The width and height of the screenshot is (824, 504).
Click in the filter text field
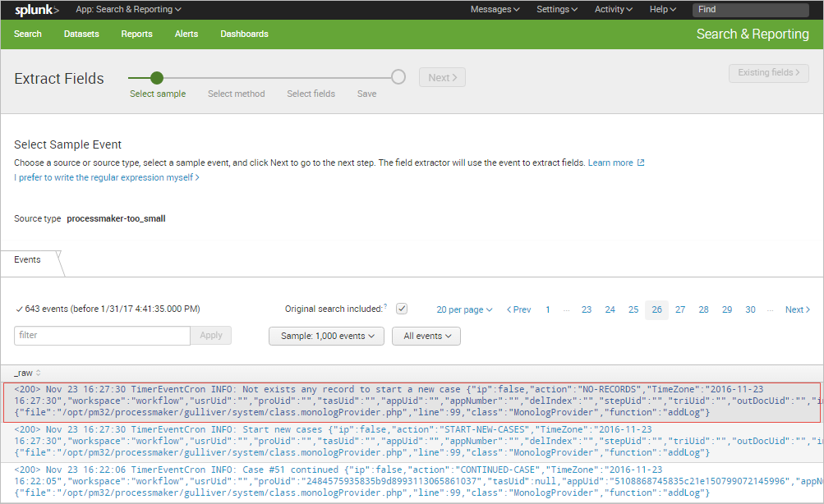(102, 335)
